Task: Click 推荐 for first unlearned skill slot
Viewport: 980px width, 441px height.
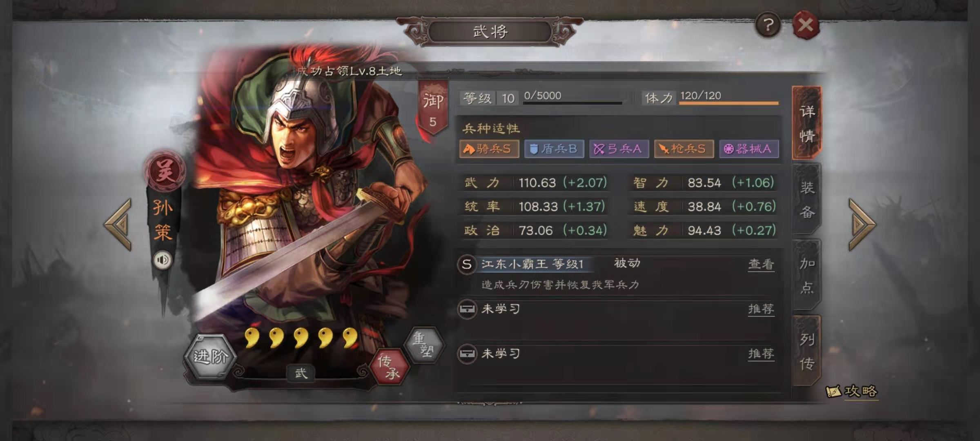Action: pos(761,309)
